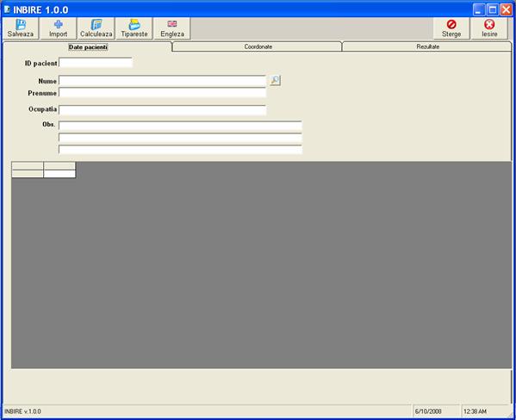Click the third Obs. line field

pos(180,150)
